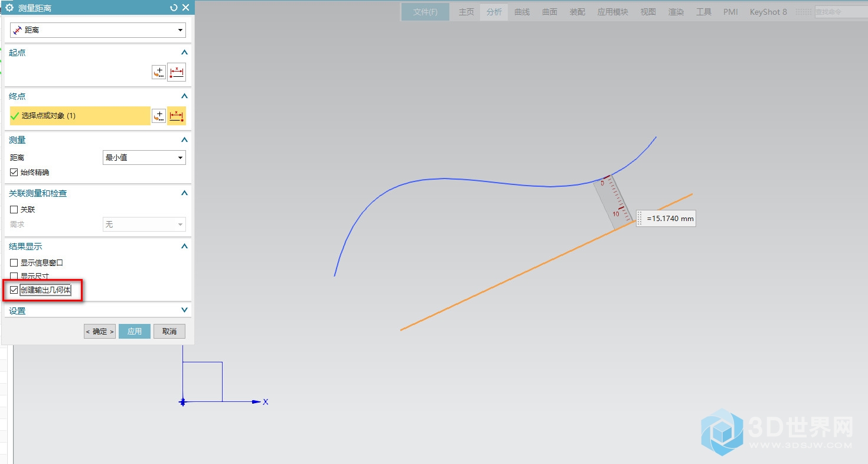Close the Measure Distance dialog
The height and width of the screenshot is (464, 868).
(x=186, y=8)
